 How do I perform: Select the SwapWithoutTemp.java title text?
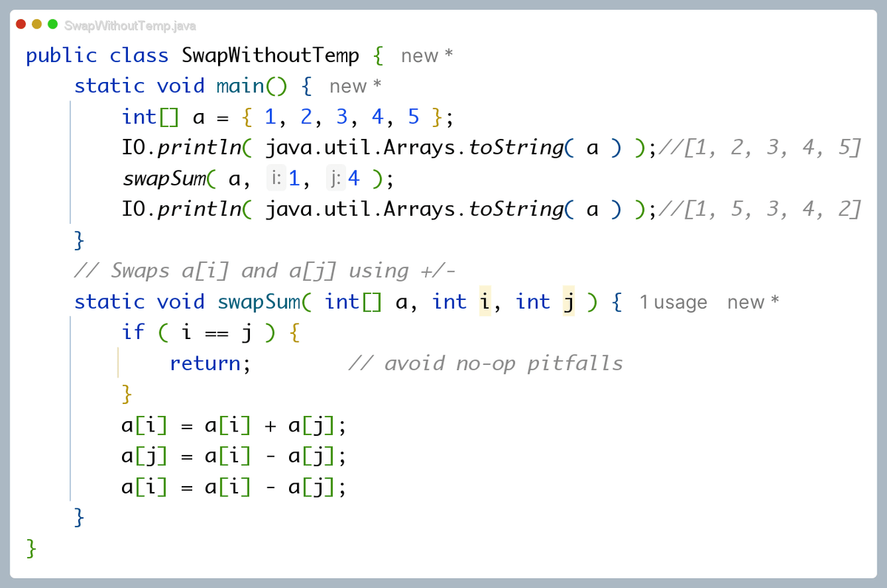pos(130,26)
